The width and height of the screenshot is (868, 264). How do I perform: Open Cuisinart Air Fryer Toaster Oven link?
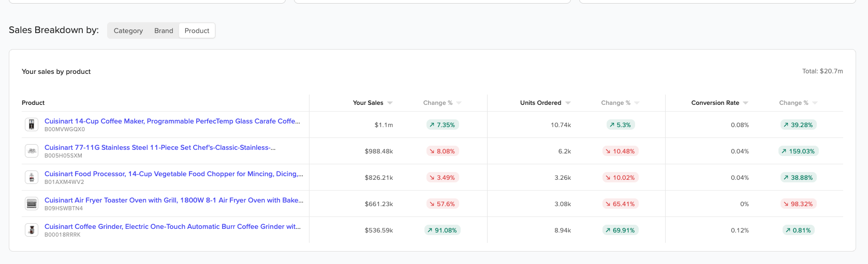[174, 200]
